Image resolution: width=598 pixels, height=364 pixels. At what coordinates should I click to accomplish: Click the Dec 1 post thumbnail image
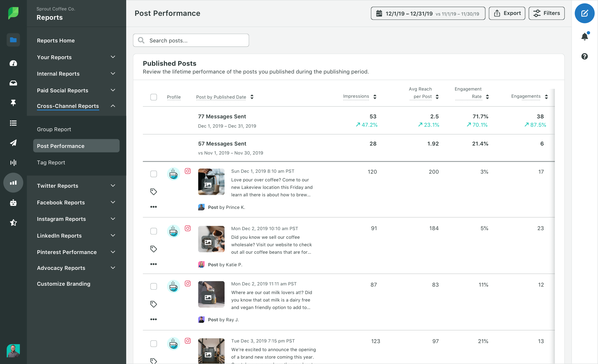[x=210, y=182]
